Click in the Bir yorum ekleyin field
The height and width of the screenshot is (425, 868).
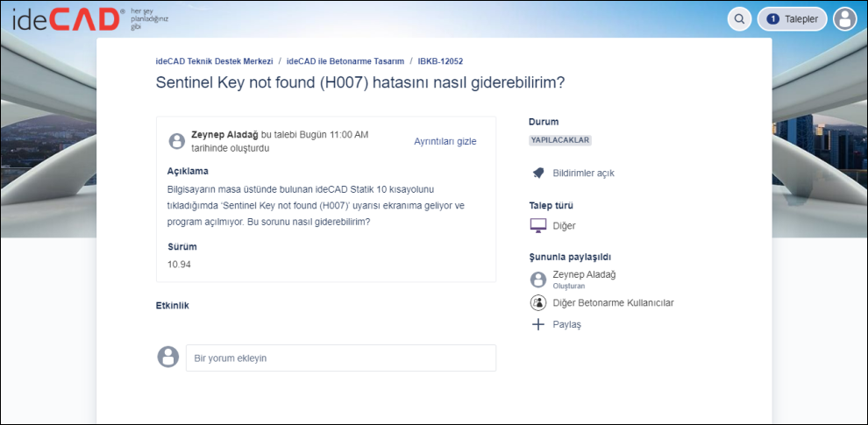340,358
